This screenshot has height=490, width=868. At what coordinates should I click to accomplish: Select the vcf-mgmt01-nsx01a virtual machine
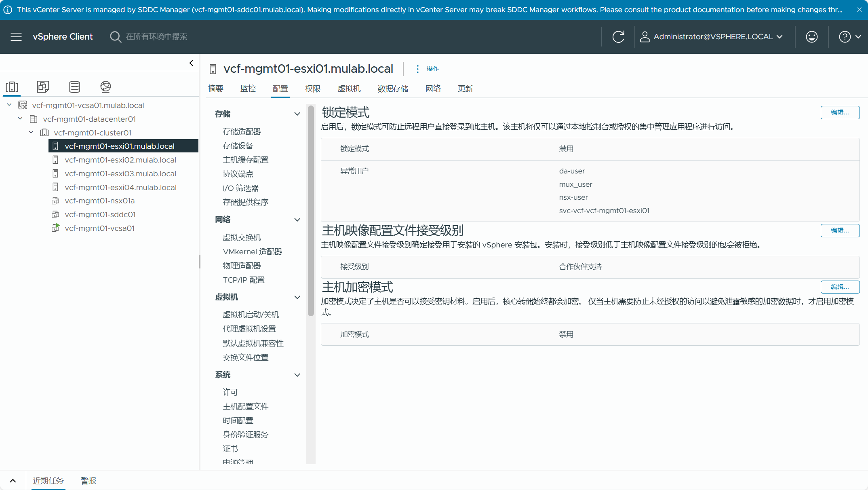[x=100, y=201]
